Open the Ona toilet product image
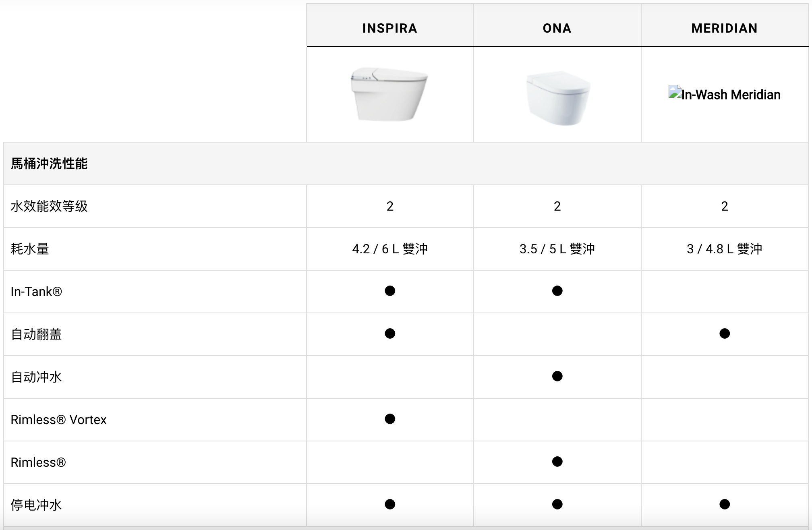The image size is (812, 530). pos(558,99)
